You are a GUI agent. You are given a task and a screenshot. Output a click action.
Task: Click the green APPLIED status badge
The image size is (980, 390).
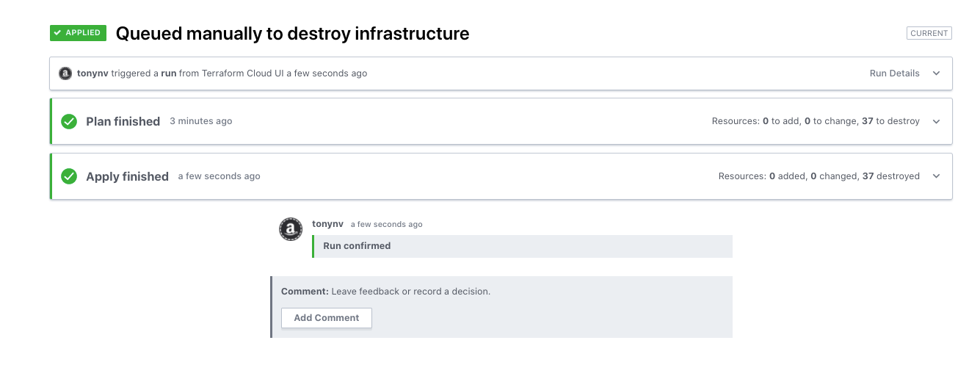click(79, 33)
